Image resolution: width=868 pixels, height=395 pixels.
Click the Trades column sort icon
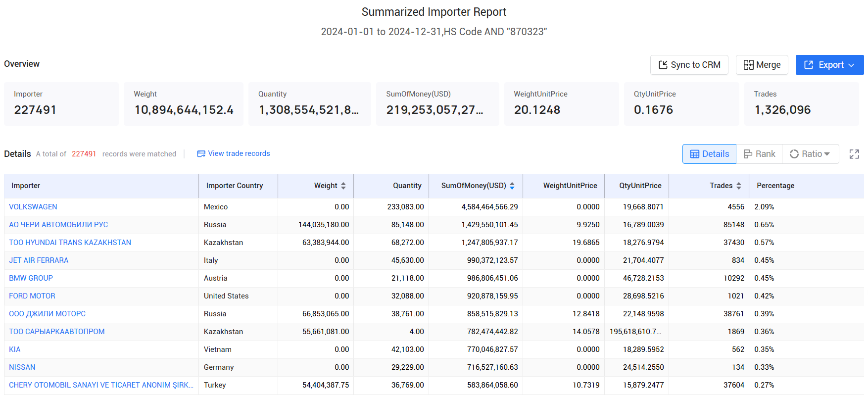click(739, 186)
